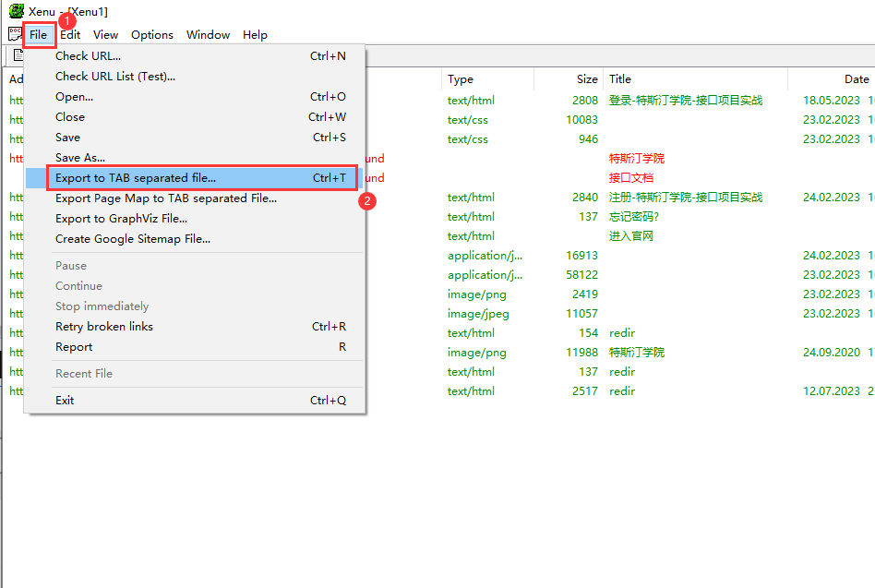The height and width of the screenshot is (588, 875).
Task: Open the File menu
Action: [x=38, y=34]
